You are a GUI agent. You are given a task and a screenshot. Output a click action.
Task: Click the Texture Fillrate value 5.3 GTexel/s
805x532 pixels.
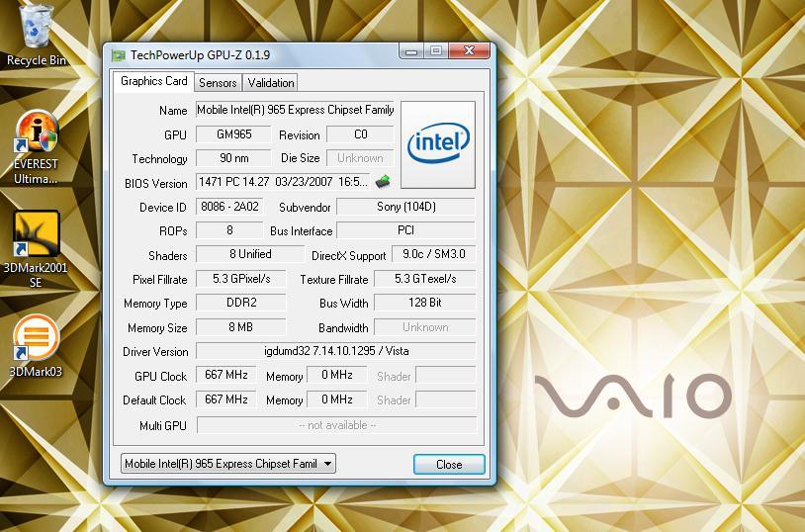coord(425,279)
